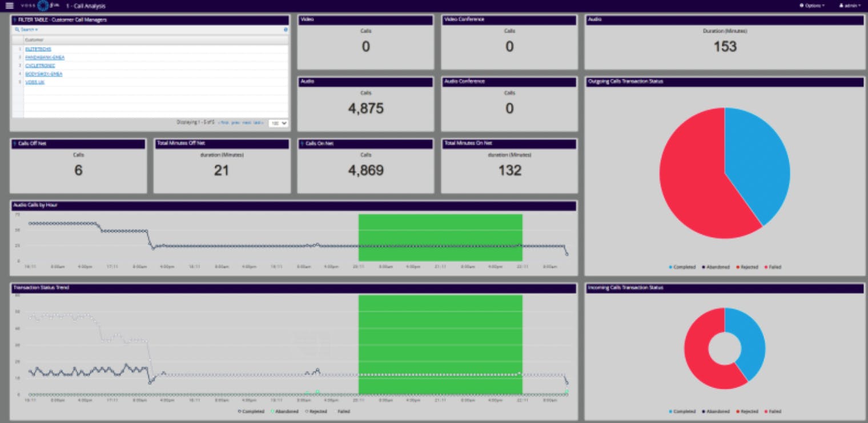The image size is (868, 423).
Task: Open the rows-per-page dropdown in filter table
Action: tap(278, 123)
